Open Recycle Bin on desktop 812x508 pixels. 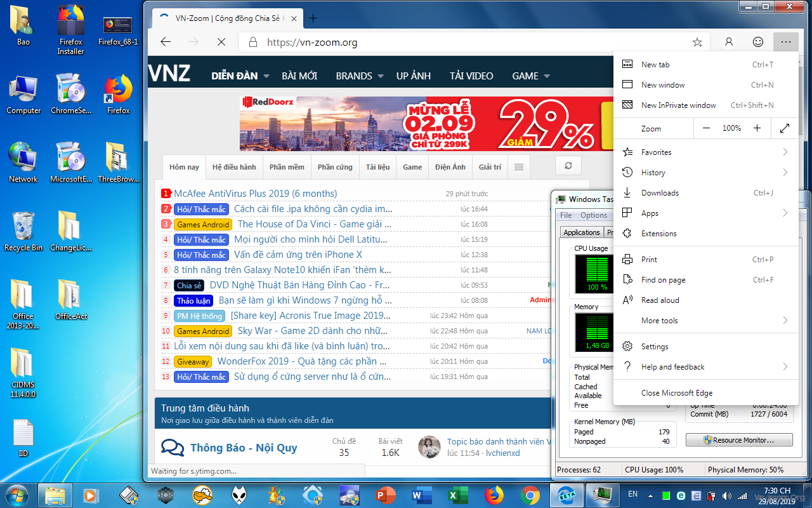point(23,232)
